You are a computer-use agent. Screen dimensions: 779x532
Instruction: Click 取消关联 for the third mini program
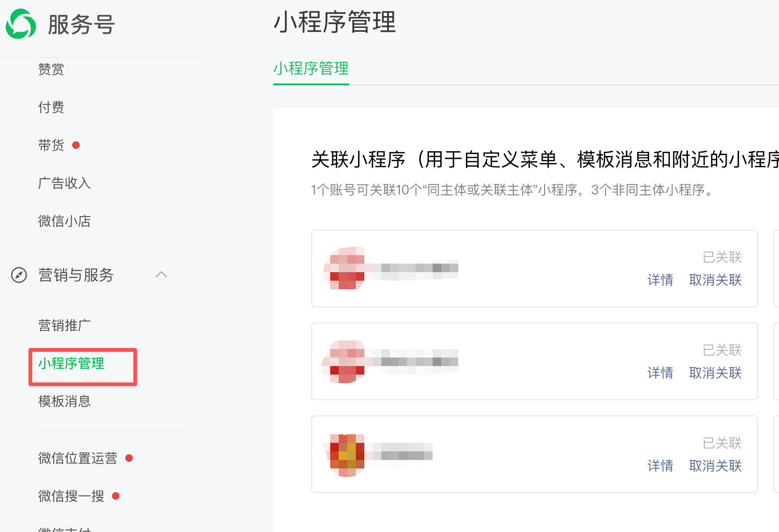tap(715, 466)
